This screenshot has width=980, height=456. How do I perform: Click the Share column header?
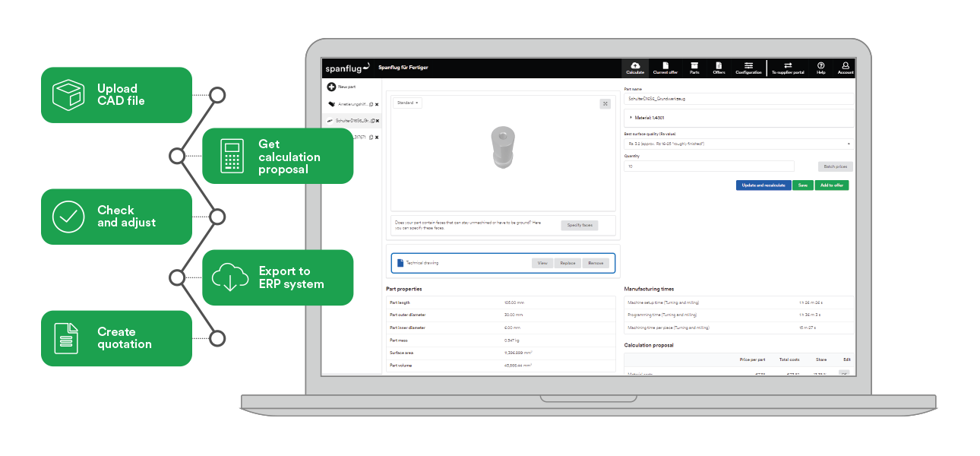[x=821, y=359]
